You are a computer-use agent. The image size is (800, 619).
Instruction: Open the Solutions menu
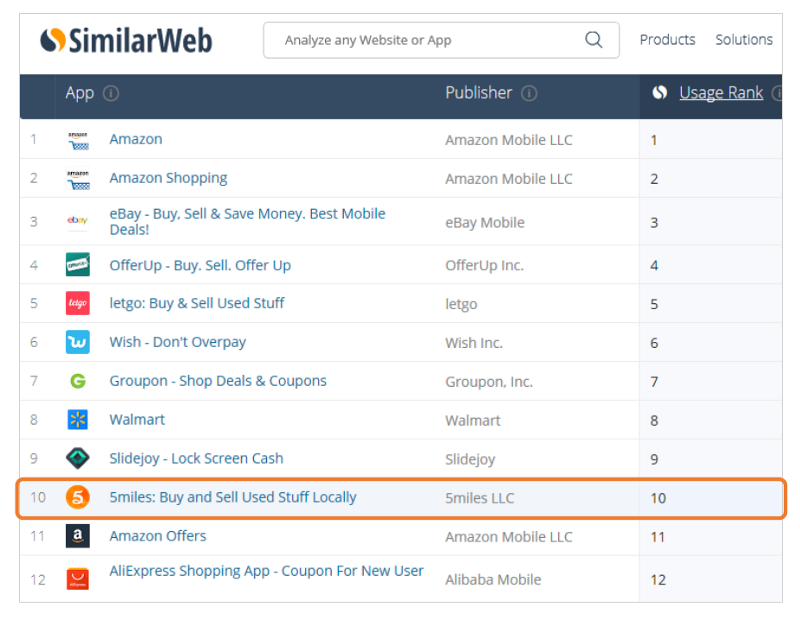pos(744,40)
